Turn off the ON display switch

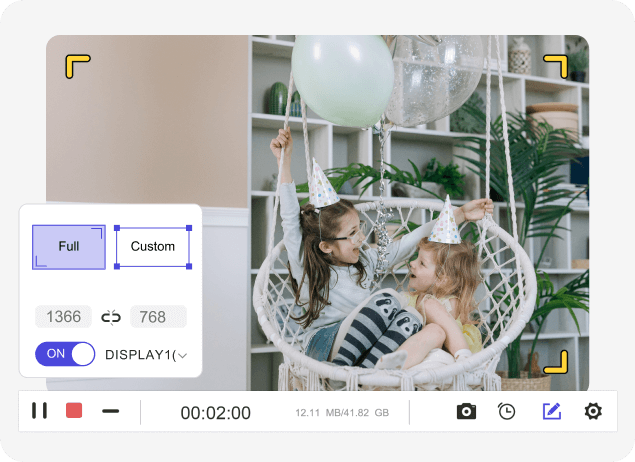coord(65,354)
